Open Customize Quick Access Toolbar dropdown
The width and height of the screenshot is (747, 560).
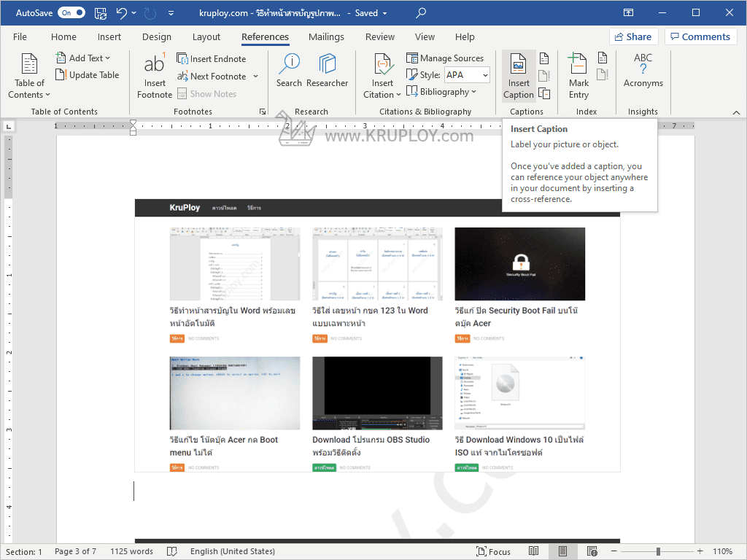click(171, 13)
